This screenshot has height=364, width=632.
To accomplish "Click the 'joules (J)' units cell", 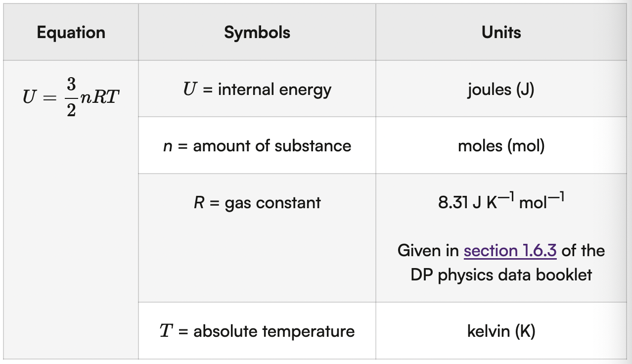I will point(500,90).
